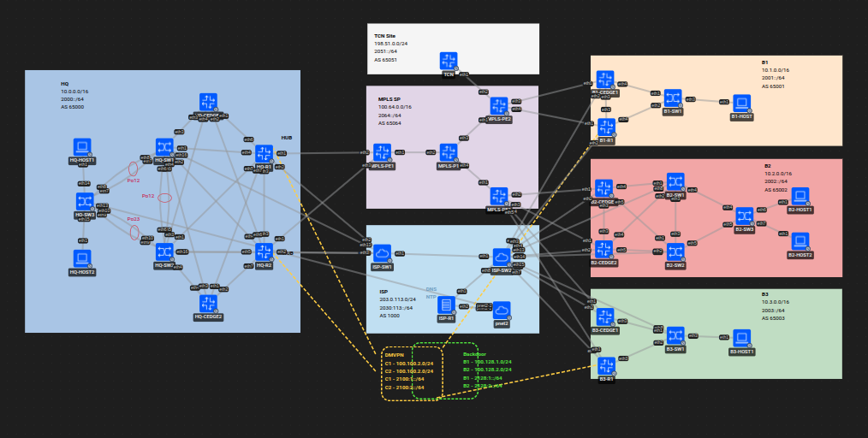Click the B2-CEDGE2 router node
The width and height of the screenshot is (868, 438).
[604, 250]
